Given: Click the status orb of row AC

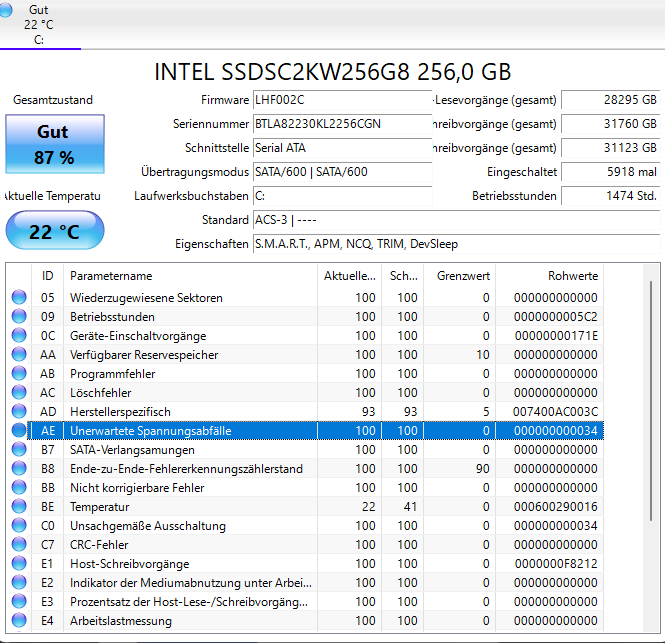Looking at the screenshot, I should pos(19,392).
